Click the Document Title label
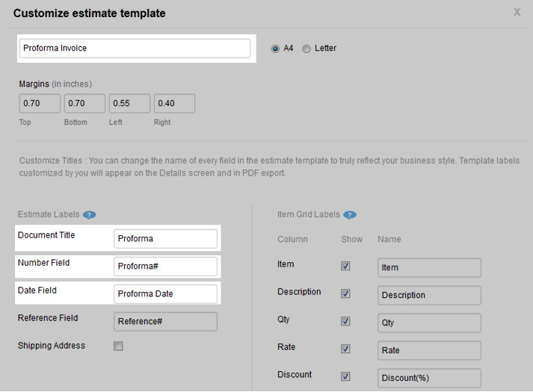533x392 pixels. tap(46, 235)
